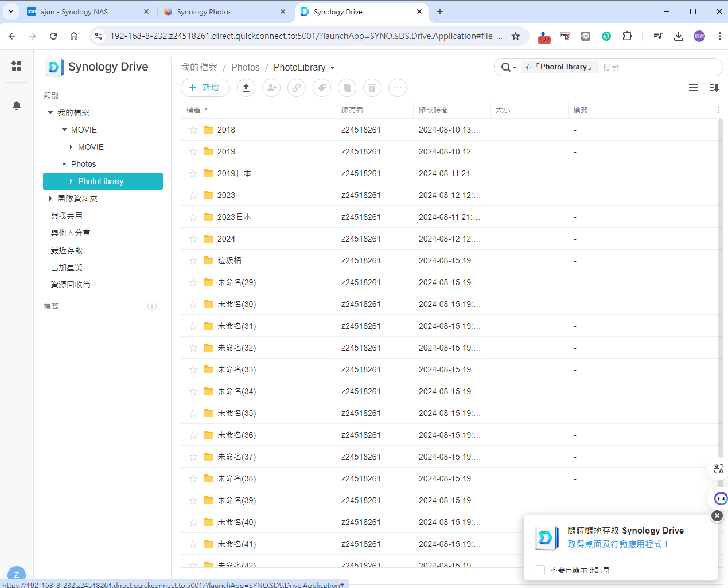Click the 新增 button
The image size is (728, 588).
[x=205, y=88]
